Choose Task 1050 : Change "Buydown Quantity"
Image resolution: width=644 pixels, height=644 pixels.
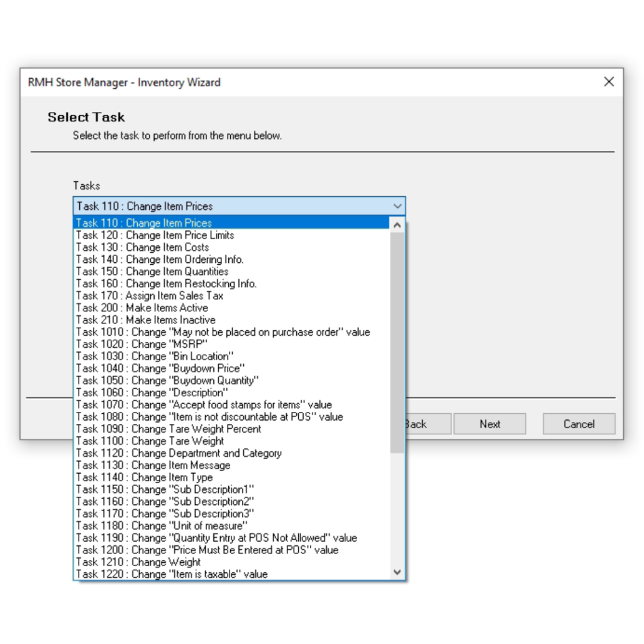tap(231, 380)
